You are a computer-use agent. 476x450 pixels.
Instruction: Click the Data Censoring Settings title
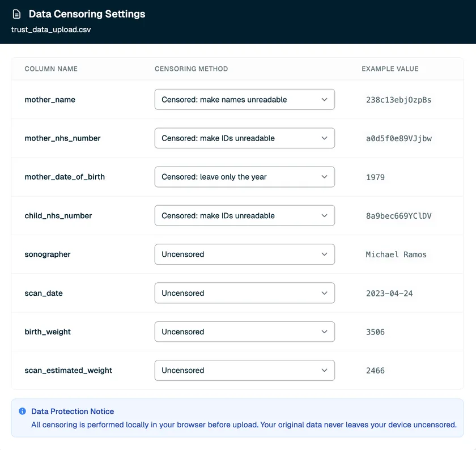pyautogui.click(x=87, y=14)
